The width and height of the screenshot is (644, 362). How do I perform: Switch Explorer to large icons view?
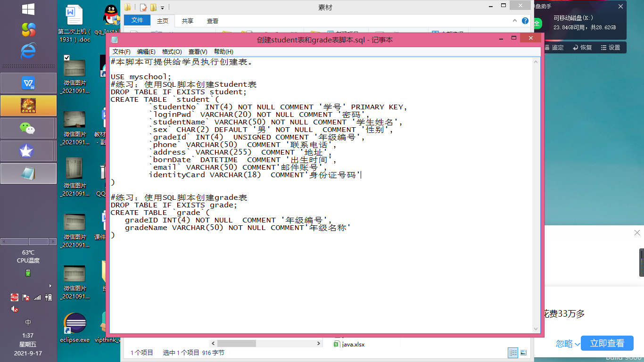click(523, 352)
